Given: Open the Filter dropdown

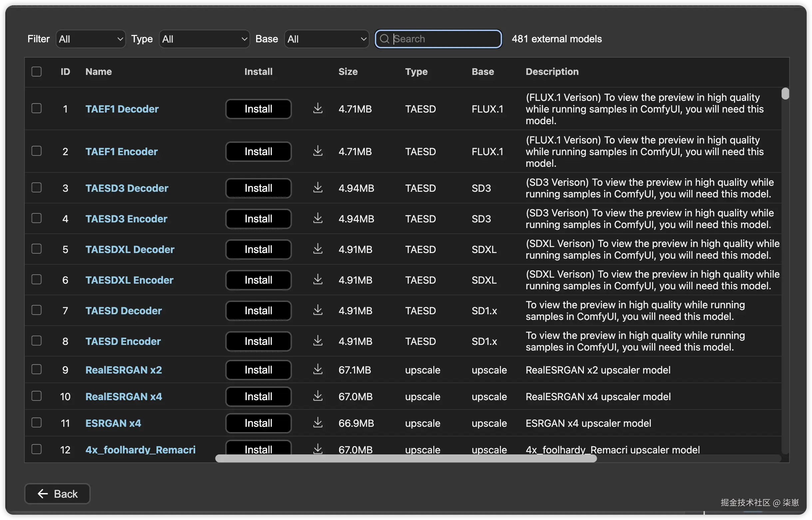Looking at the screenshot, I should pos(91,39).
